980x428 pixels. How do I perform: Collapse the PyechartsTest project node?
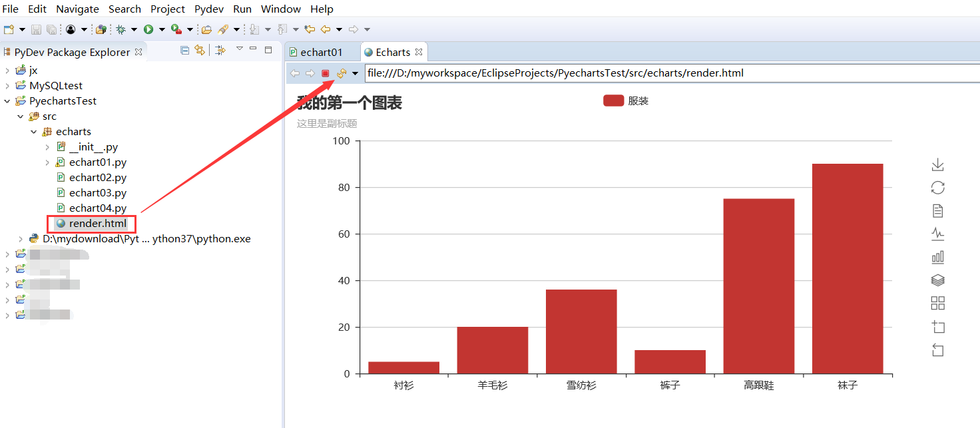pos(6,101)
